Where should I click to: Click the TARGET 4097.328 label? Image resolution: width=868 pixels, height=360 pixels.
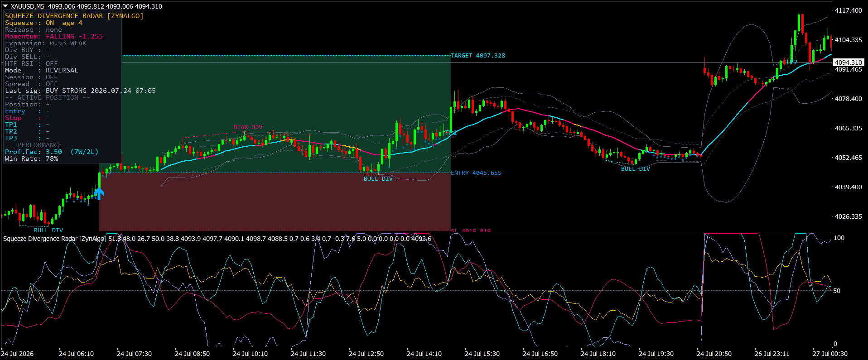coord(478,56)
